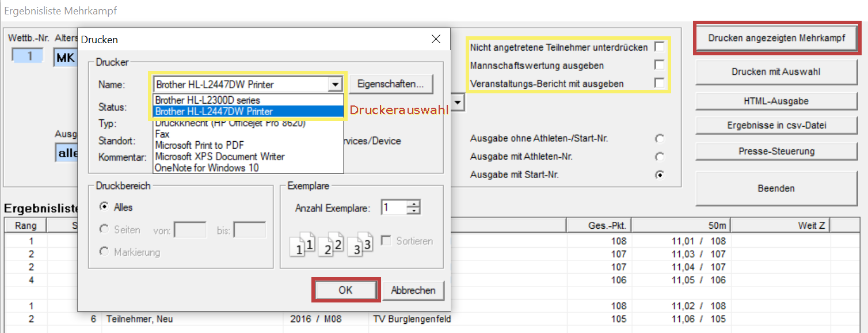Image resolution: width=868 pixels, height=333 pixels.
Task: Open dropdown arrow right of Drucken dialog
Action: tap(458, 103)
